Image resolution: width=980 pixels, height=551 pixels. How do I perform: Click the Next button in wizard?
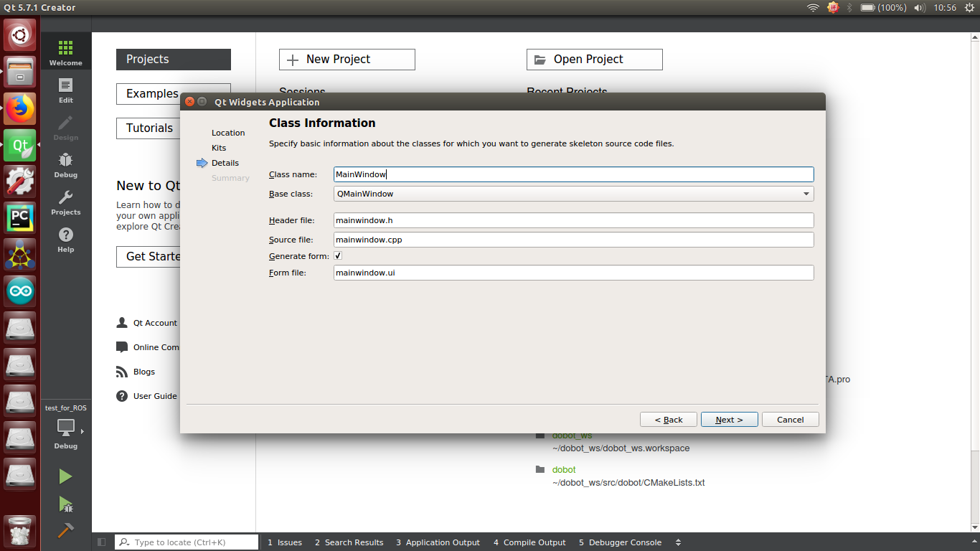point(729,420)
